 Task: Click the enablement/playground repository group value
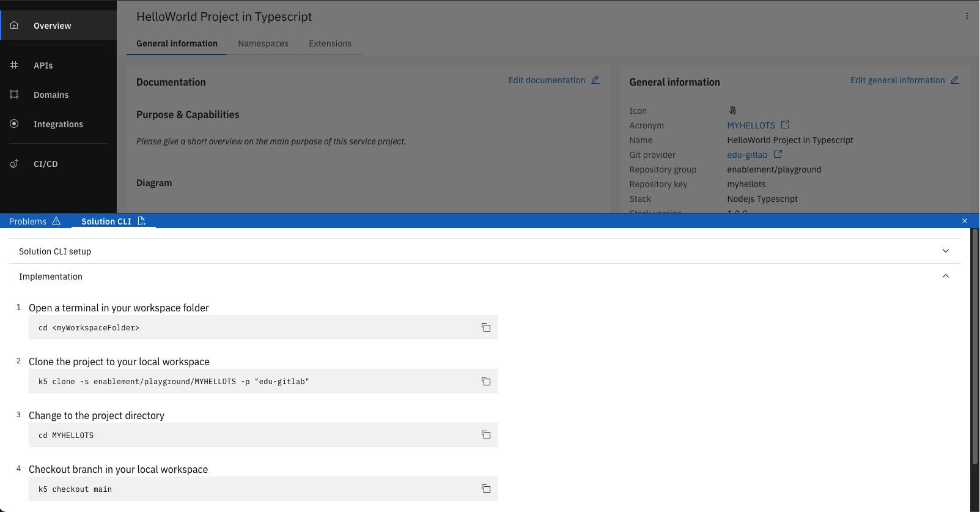[x=774, y=169]
